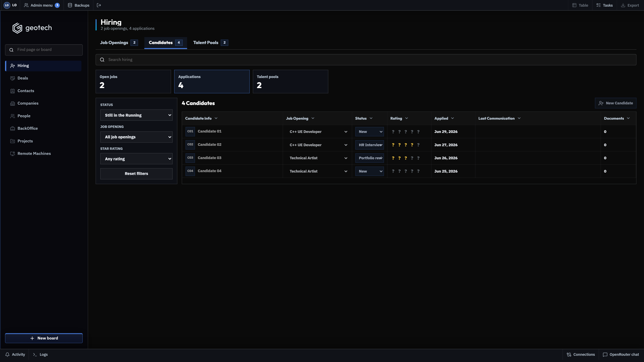Open Deals in the sidebar
The image size is (644, 362).
point(43,78)
